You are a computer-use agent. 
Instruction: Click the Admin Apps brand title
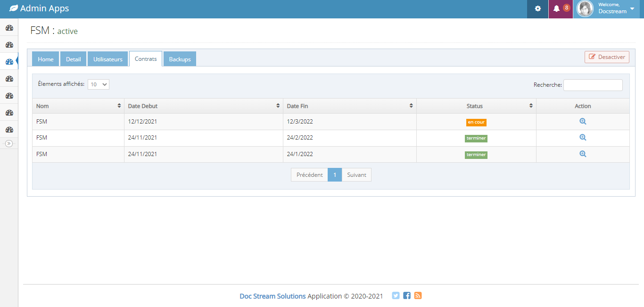coord(44,8)
